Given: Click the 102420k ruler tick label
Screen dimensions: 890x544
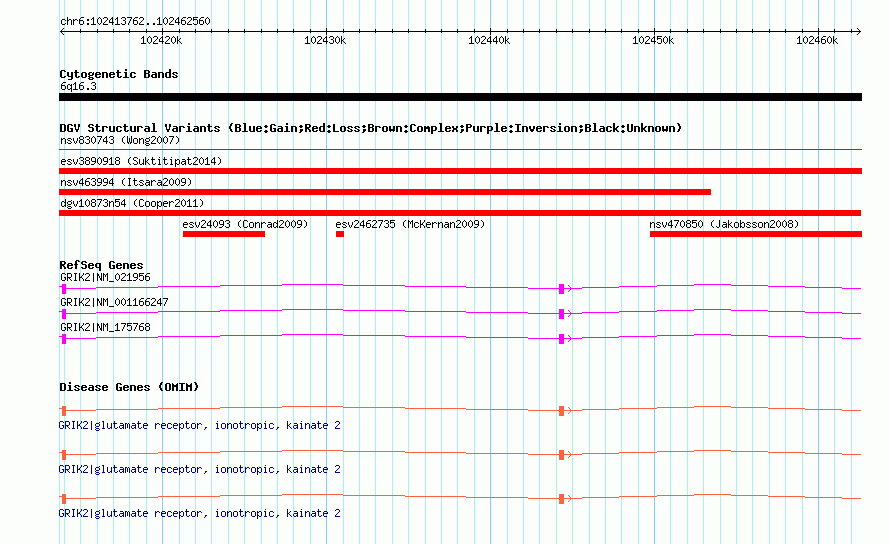Looking at the screenshot, I should coord(161,40).
